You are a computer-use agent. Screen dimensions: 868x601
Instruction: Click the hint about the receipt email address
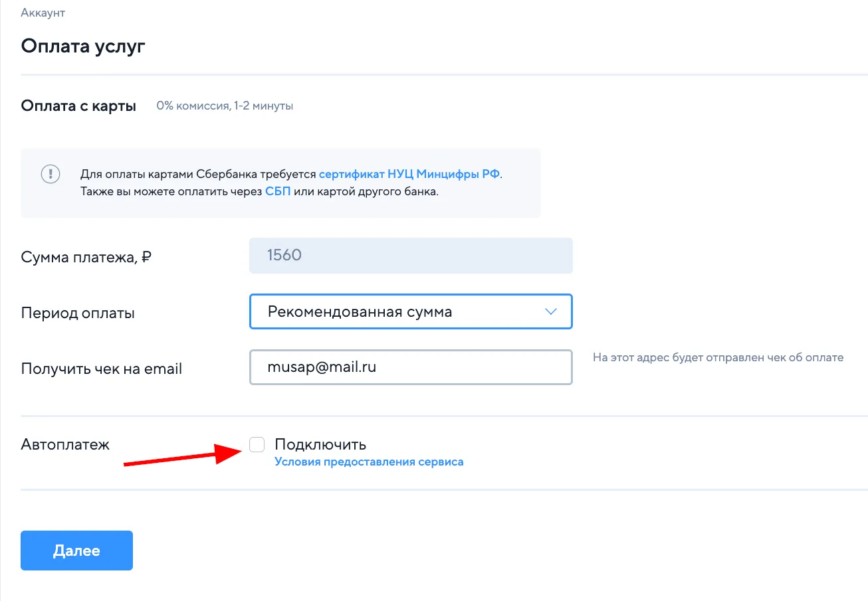click(718, 357)
